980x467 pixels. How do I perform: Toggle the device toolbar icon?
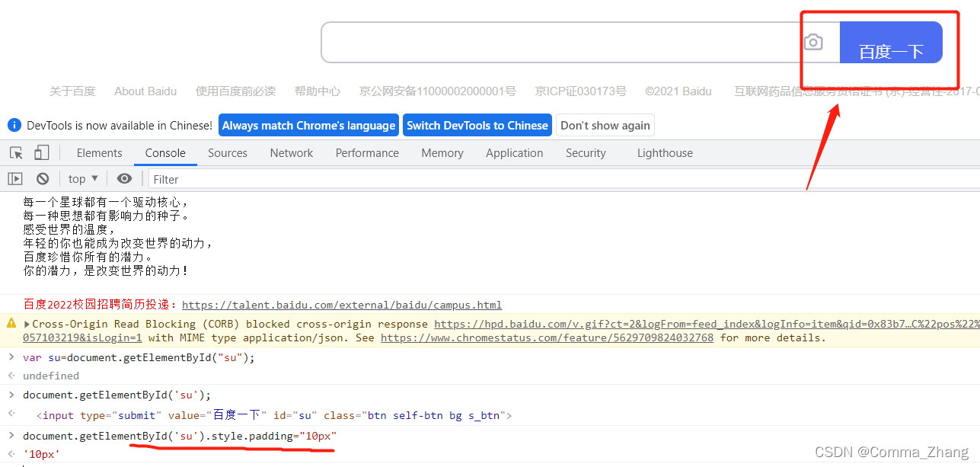[x=41, y=152]
